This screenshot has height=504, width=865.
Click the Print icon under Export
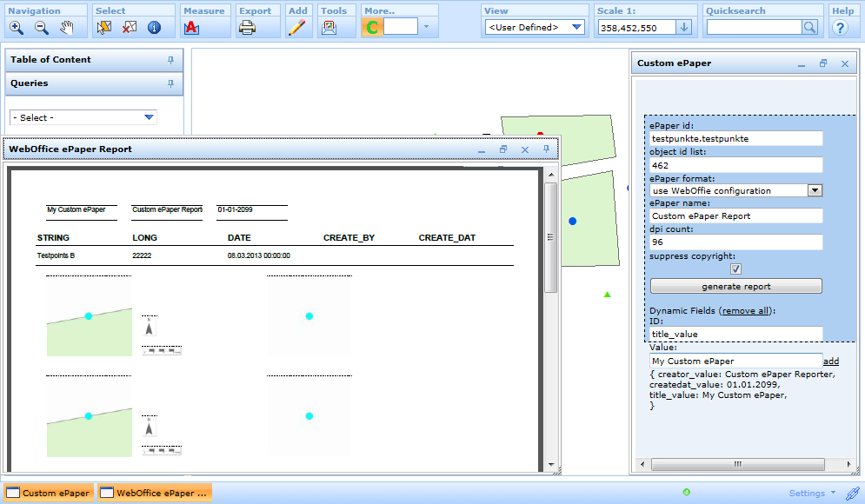[x=247, y=27]
